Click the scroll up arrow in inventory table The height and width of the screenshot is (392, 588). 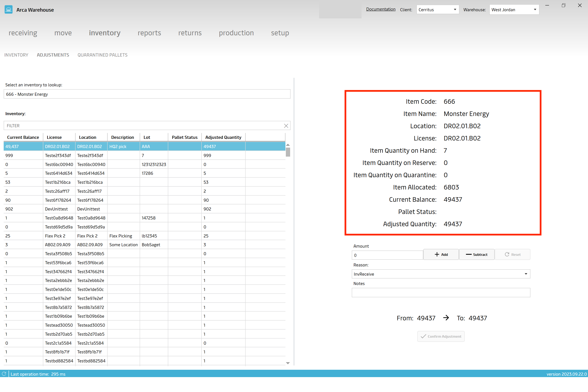tap(288, 145)
